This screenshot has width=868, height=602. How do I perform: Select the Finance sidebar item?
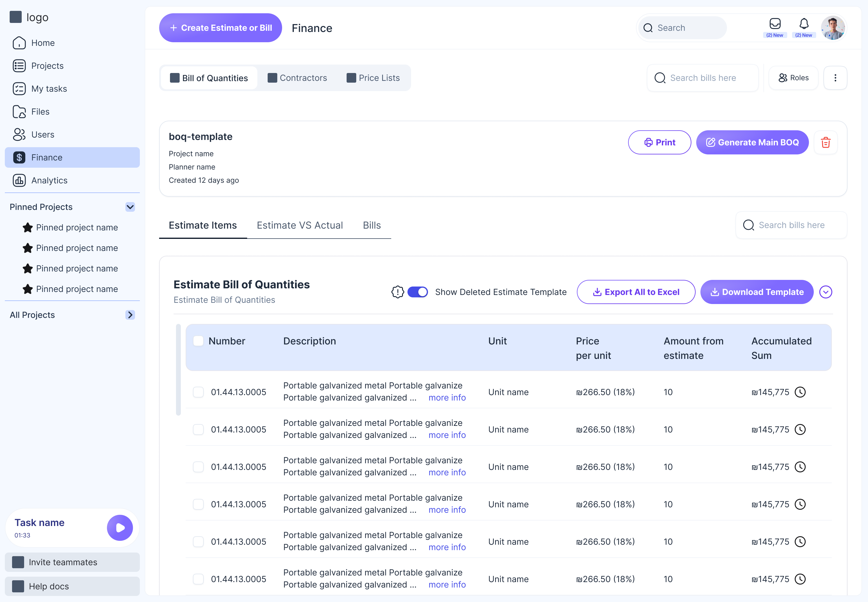72,158
